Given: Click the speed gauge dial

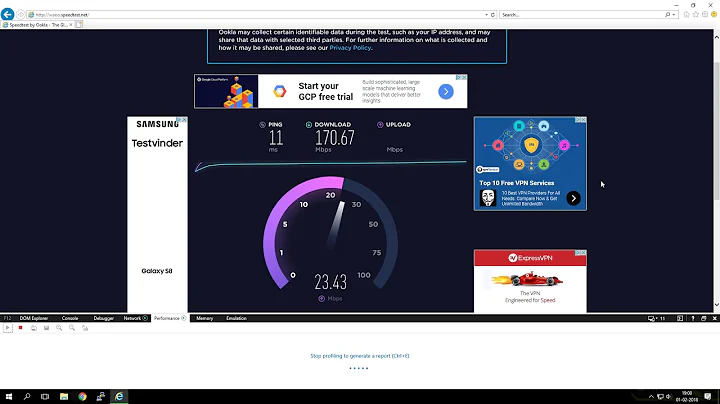Looking at the screenshot, I should tap(330, 234).
